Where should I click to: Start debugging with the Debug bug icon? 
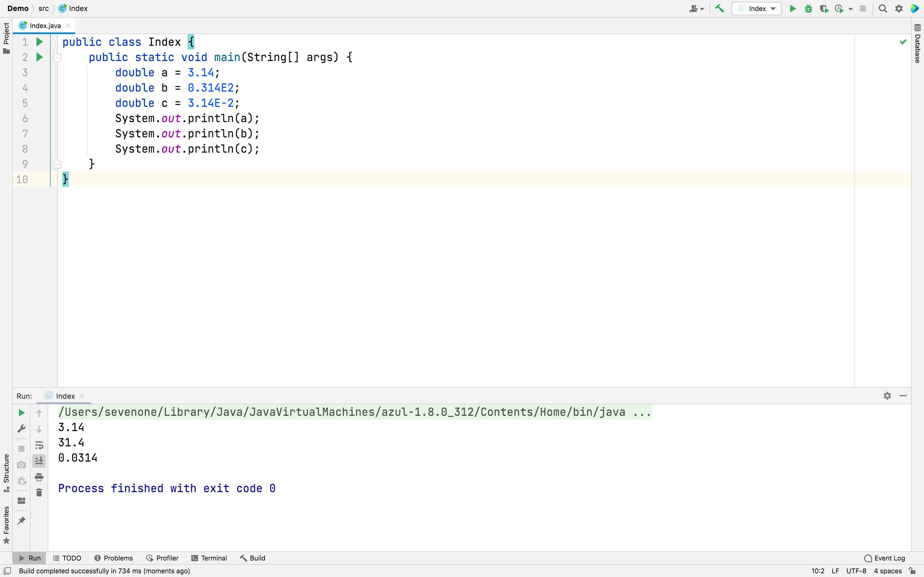(x=808, y=9)
